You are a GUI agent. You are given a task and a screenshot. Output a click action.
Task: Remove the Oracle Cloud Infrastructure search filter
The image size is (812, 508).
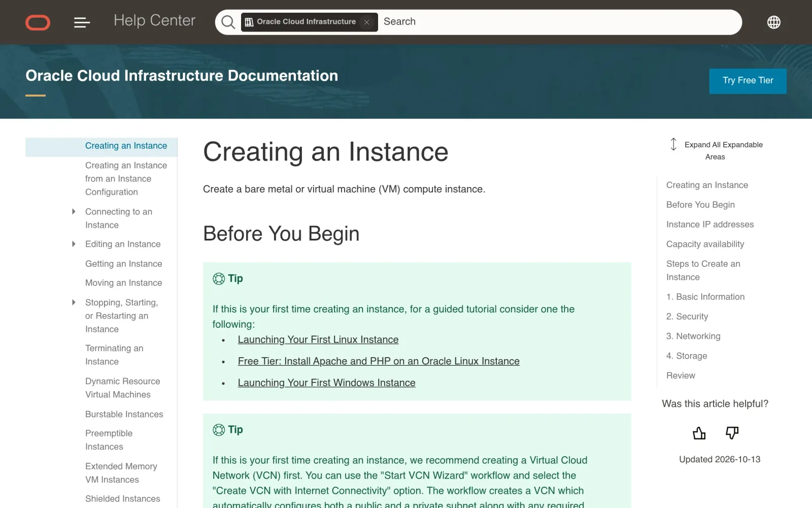pyautogui.click(x=366, y=22)
